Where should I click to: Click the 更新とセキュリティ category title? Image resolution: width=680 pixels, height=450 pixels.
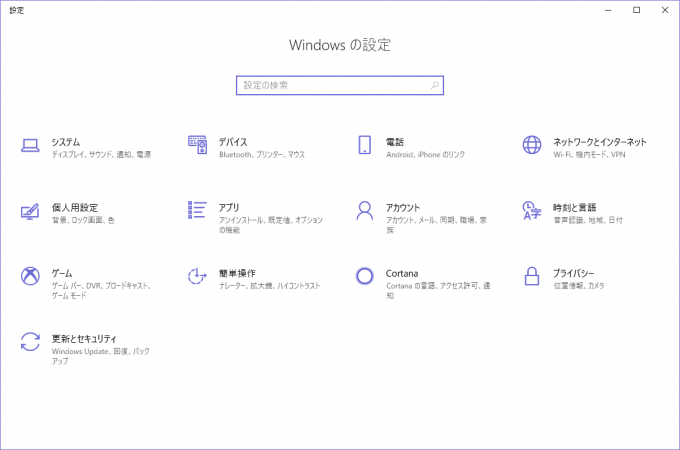[84, 339]
